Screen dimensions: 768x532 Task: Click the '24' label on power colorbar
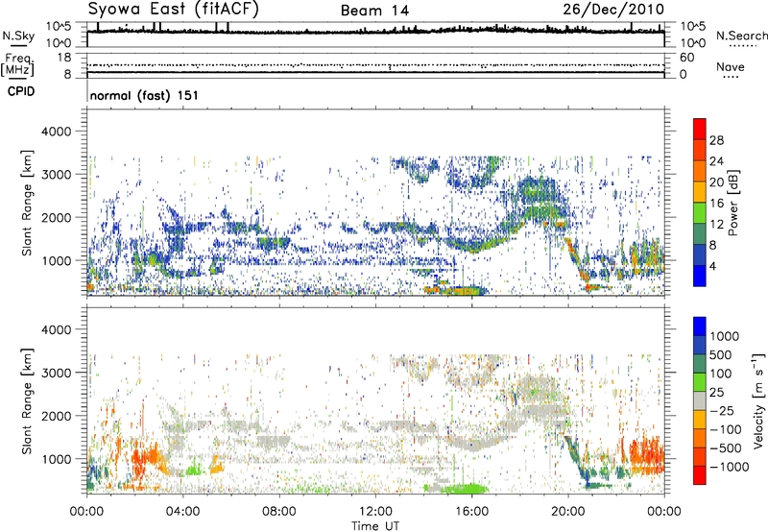(x=716, y=161)
